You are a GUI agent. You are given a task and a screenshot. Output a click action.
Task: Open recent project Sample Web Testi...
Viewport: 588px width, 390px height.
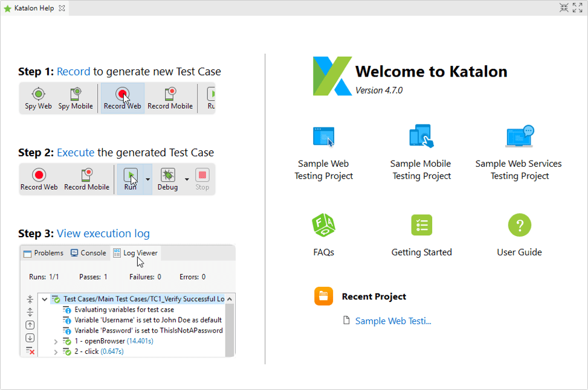click(x=393, y=321)
